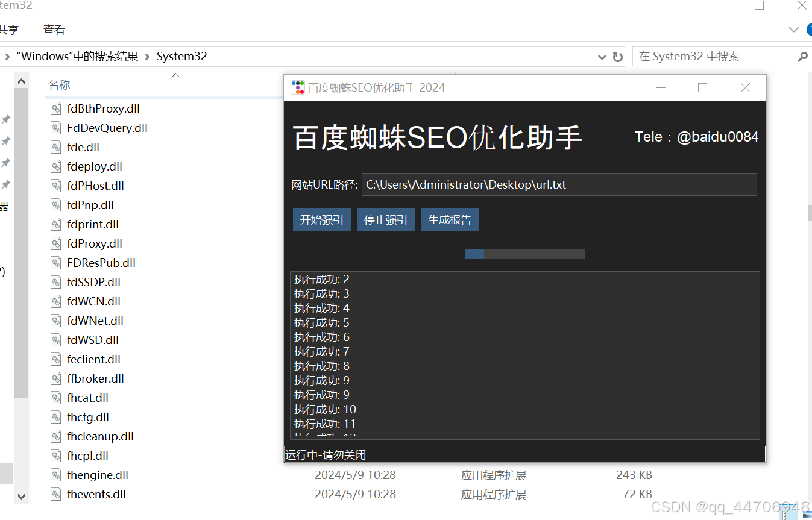The width and height of the screenshot is (812, 520).
Task: Click the file icon of fdPnp.dll
Action: coord(56,205)
